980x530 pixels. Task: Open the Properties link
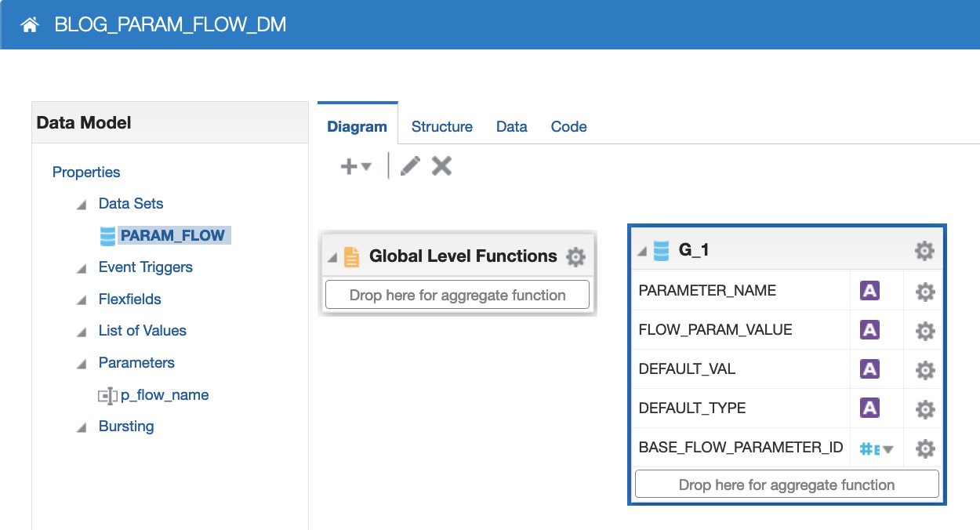[x=86, y=172]
